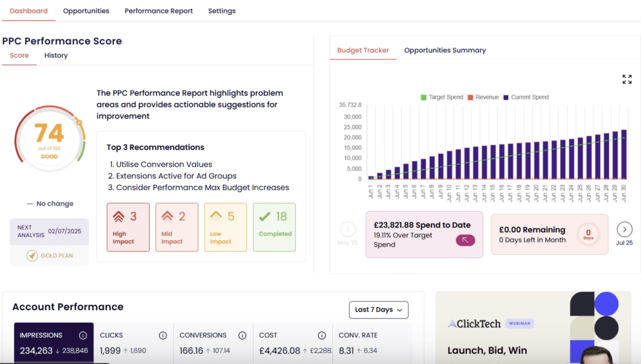Click the chevrons icon on Mid Impact card

pos(167,216)
